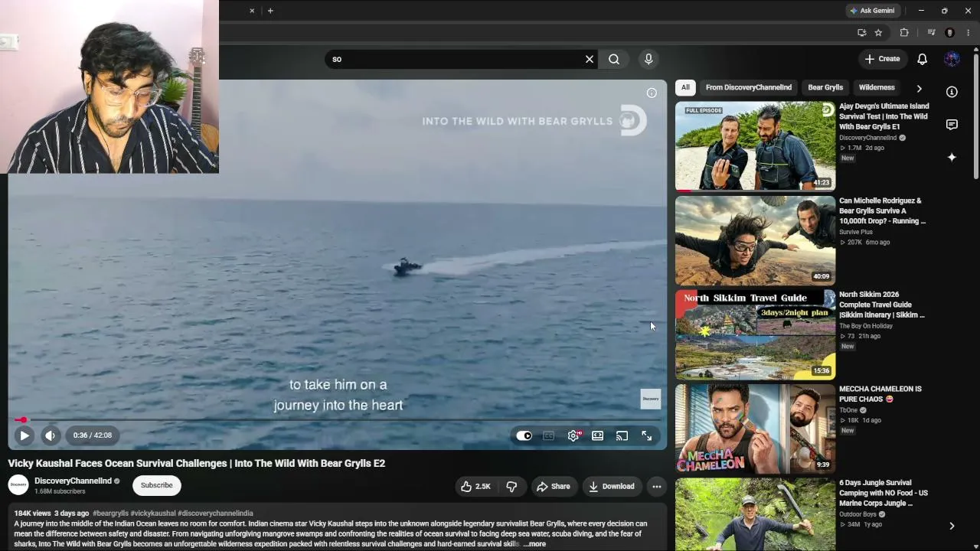Open the Ask sparkle icon in side rail
Viewport: 980px width, 551px height.
[x=952, y=157]
